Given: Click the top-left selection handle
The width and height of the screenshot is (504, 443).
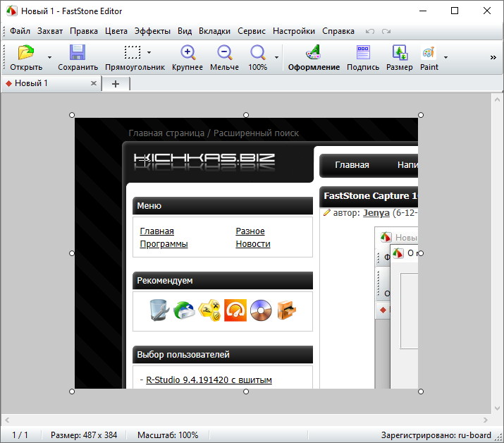Looking at the screenshot, I should [72, 115].
